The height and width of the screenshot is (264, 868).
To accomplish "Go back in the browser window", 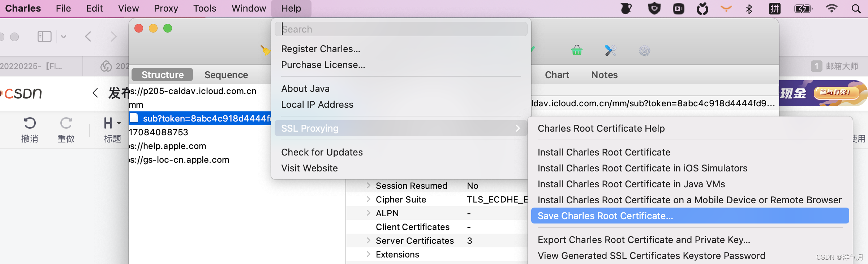I will (x=88, y=37).
